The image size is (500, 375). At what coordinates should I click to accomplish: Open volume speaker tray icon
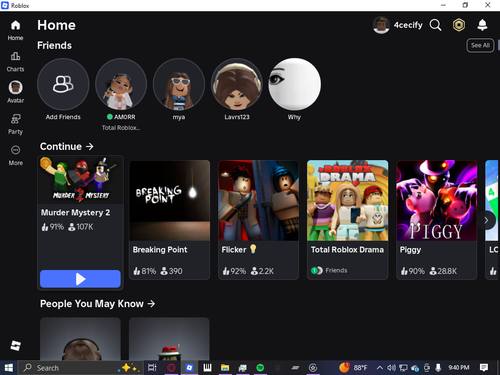(x=391, y=368)
